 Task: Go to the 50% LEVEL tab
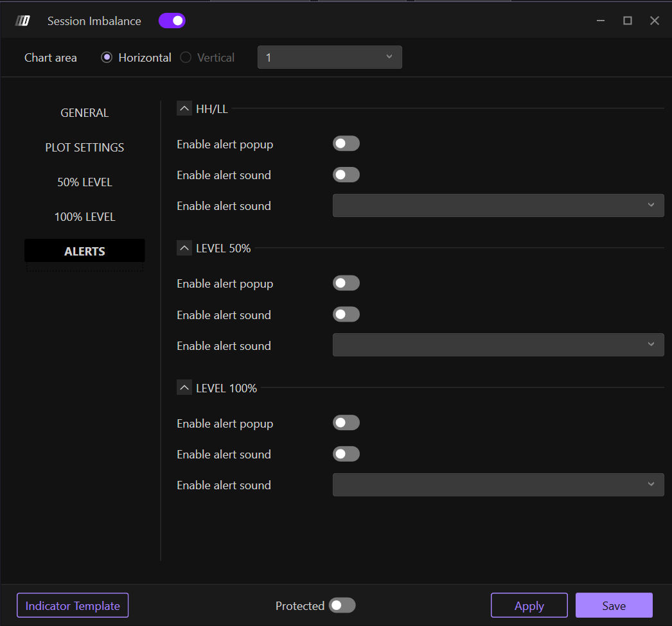click(x=85, y=182)
